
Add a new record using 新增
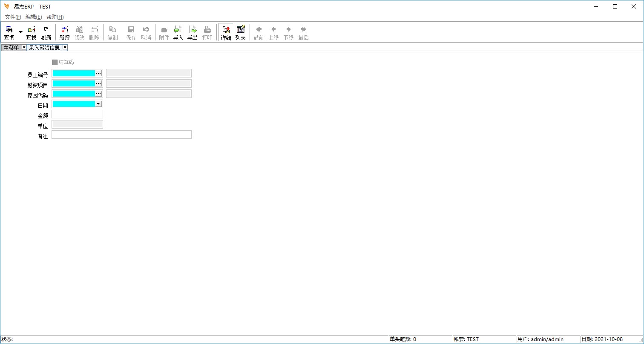64,32
